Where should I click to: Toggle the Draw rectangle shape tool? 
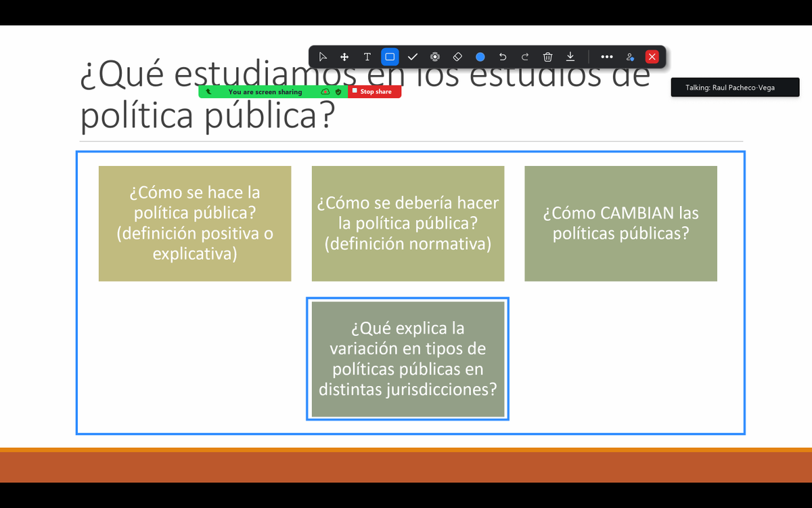389,57
